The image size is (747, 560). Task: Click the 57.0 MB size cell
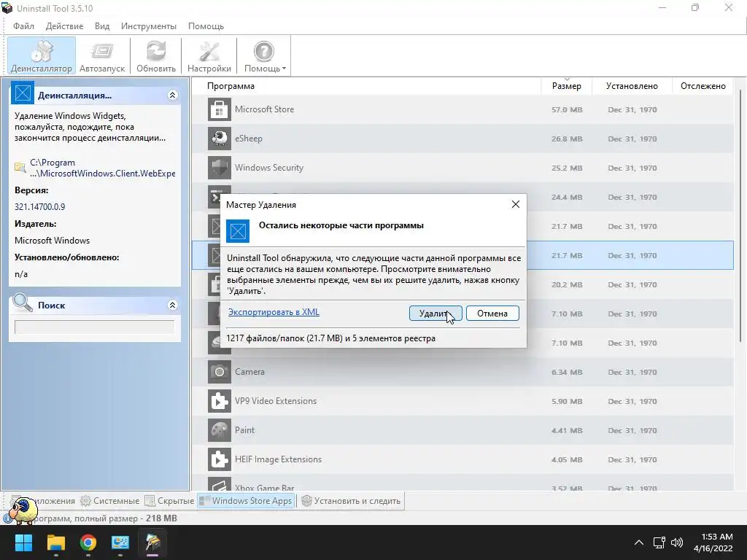[567, 109]
